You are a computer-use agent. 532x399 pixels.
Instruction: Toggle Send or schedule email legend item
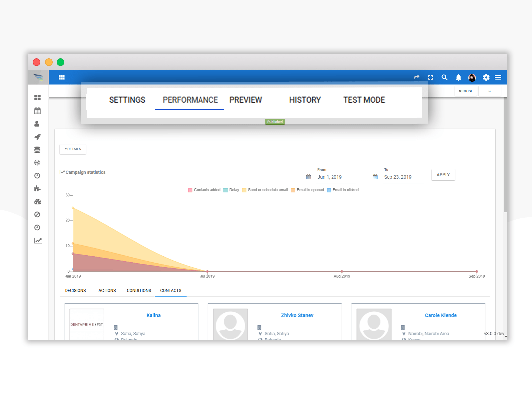click(265, 190)
